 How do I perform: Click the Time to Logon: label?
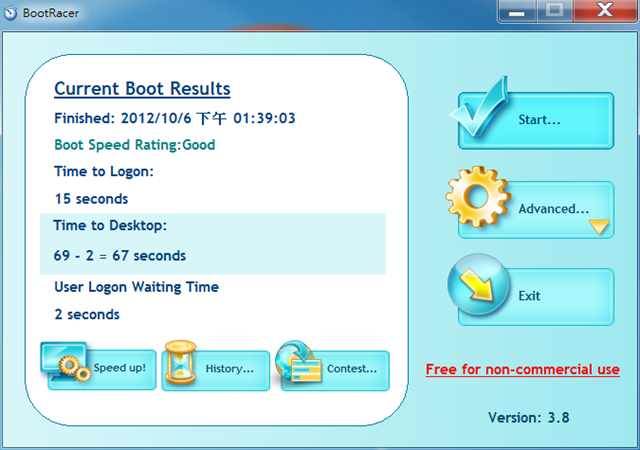104,172
